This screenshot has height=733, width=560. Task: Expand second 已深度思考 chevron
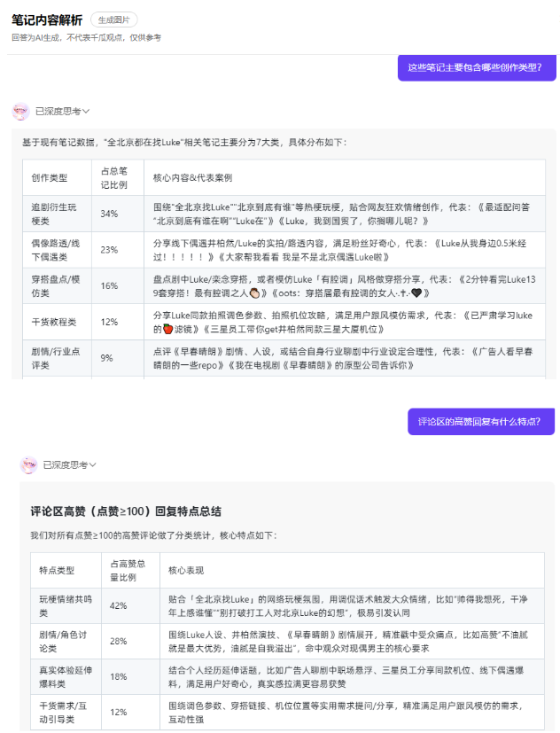[x=93, y=464]
